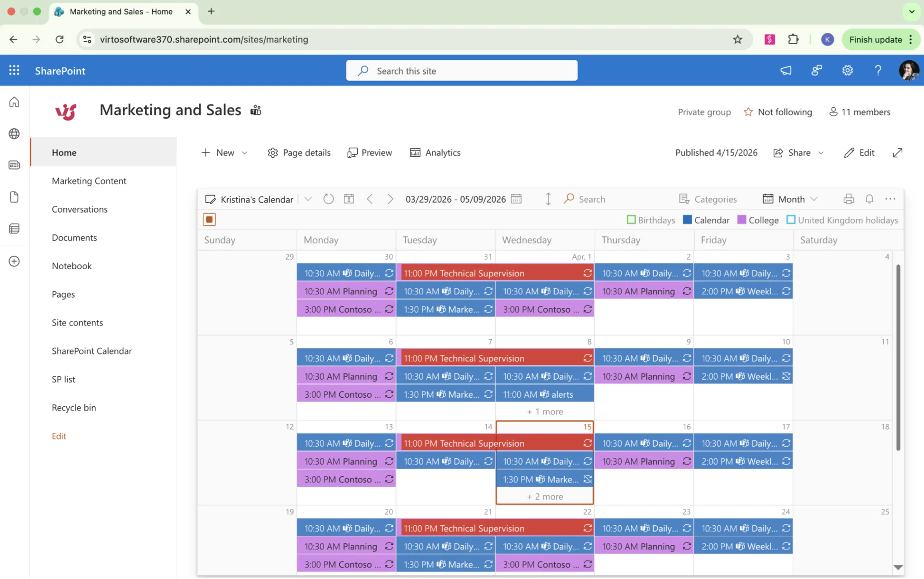Click the calendar vertical scrollbar

click(x=898, y=357)
